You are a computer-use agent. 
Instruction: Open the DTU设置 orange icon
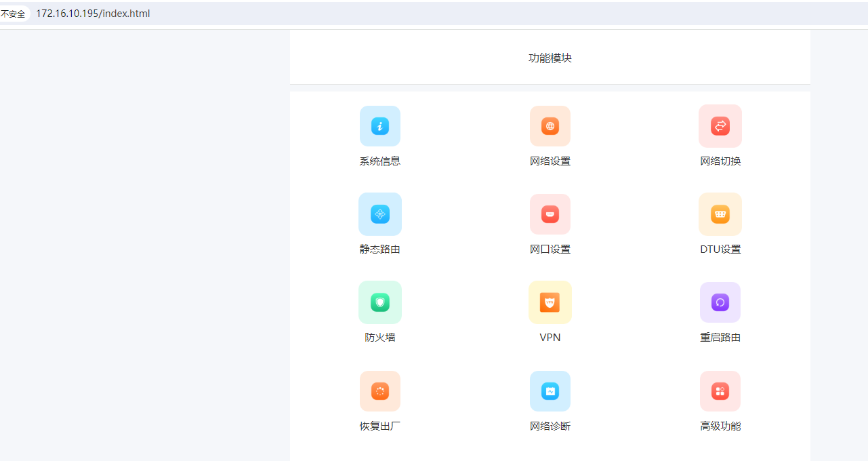point(720,214)
